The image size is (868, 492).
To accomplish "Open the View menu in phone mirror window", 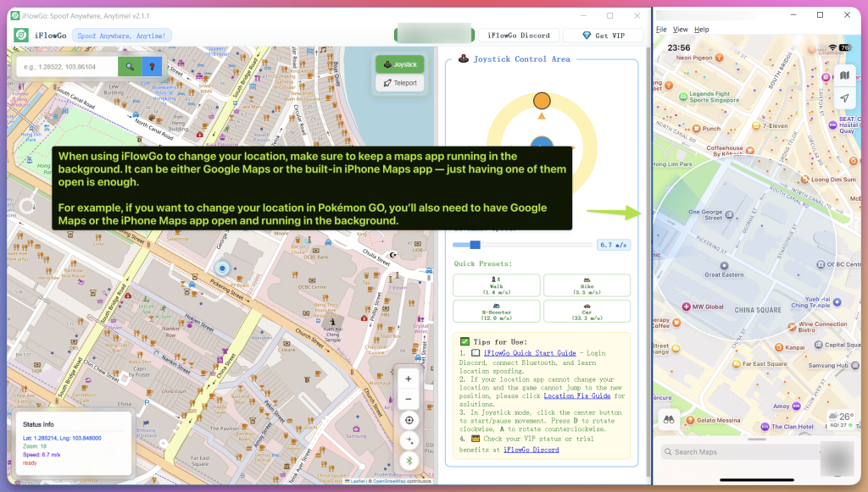I will coord(681,30).
